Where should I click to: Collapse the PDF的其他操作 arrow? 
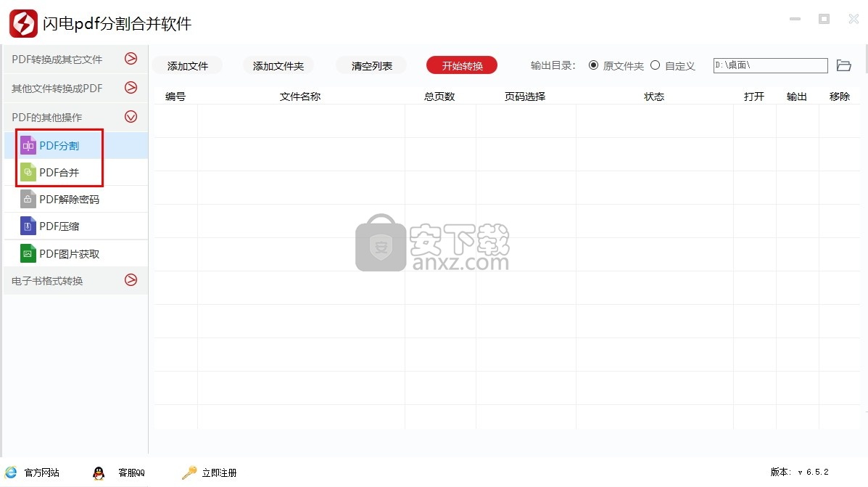pyautogui.click(x=131, y=117)
